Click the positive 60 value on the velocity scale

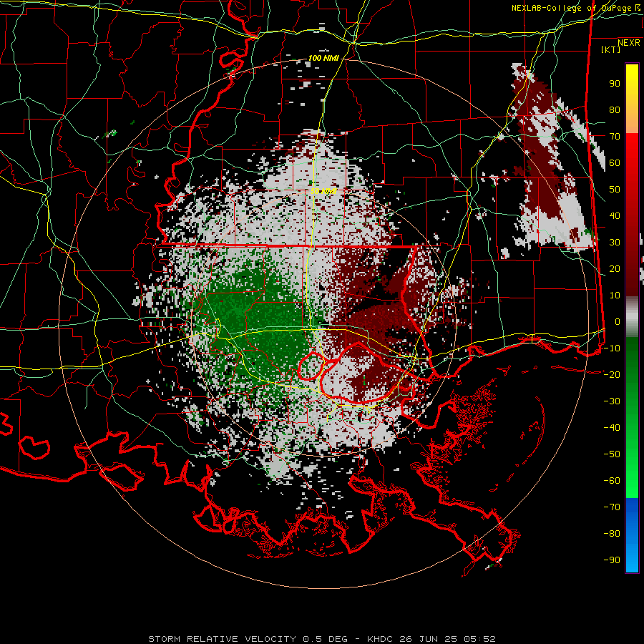coord(615,163)
